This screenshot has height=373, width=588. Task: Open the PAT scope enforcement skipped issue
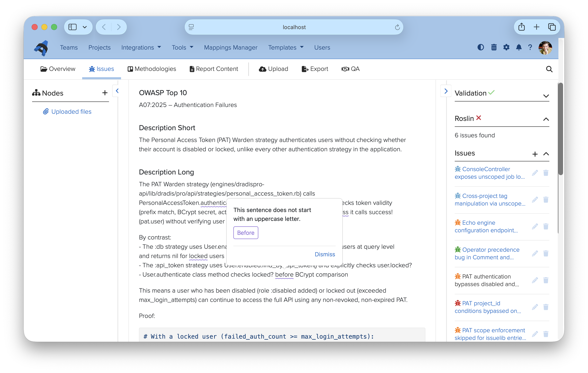point(490,334)
